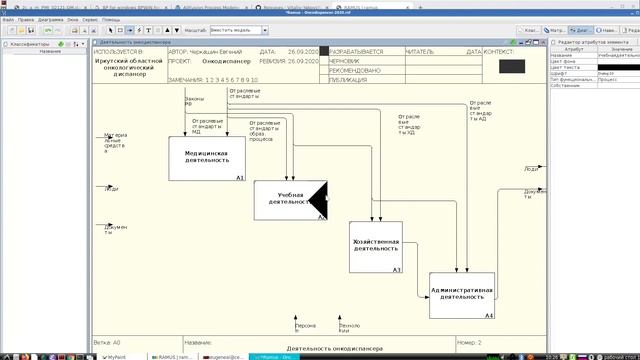Click Отраслевые стандарты АД label
Image resolution: width=640 pixels, height=360 pixels.
480,111
